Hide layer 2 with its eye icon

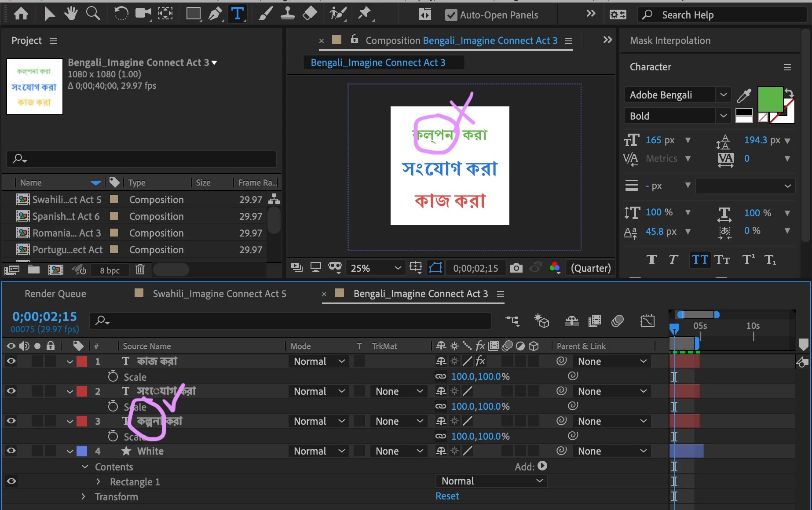coord(11,391)
